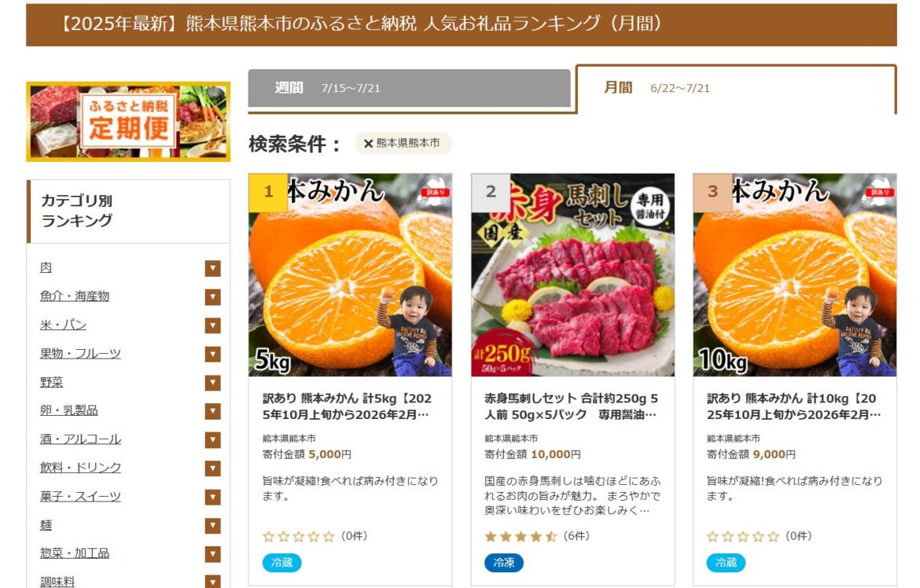Open the rank 1 熊本みかん 5kg image
This screenshot has width=920, height=588.
(x=350, y=274)
